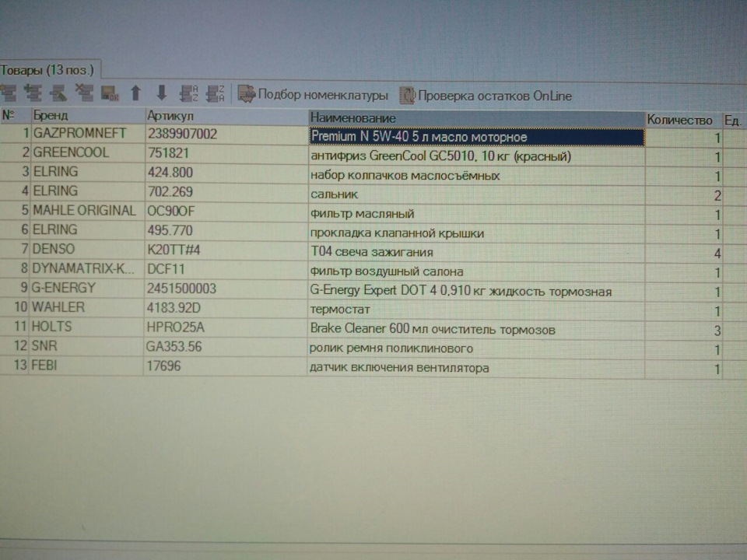Screen dimensions: 747x560
Task: Click the finish editing OK icon
Action: (x=110, y=93)
